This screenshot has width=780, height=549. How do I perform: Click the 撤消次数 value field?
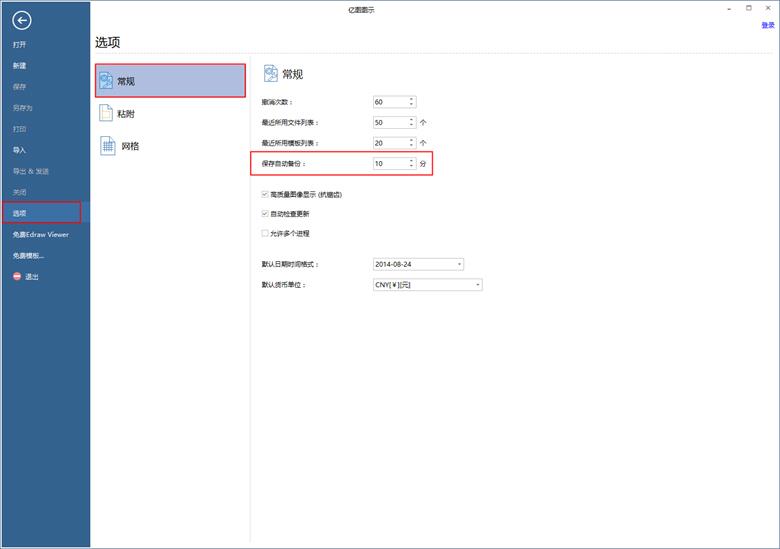pos(389,102)
